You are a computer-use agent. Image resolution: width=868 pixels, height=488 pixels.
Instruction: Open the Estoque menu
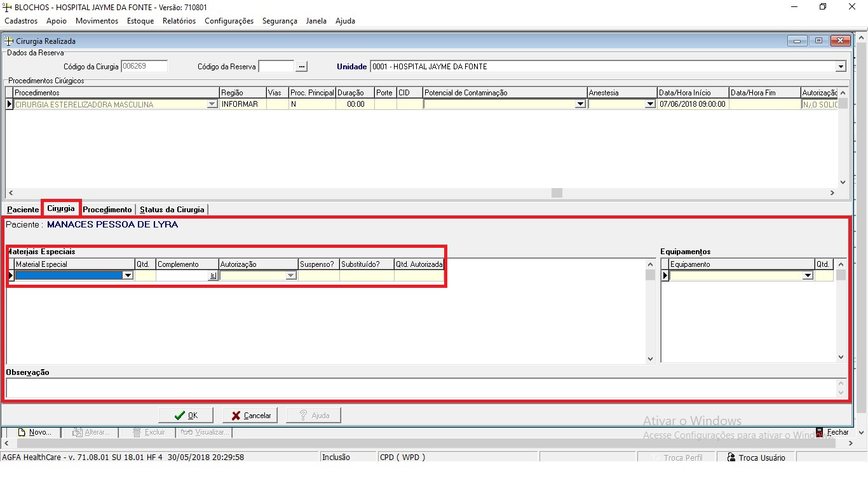tap(140, 21)
